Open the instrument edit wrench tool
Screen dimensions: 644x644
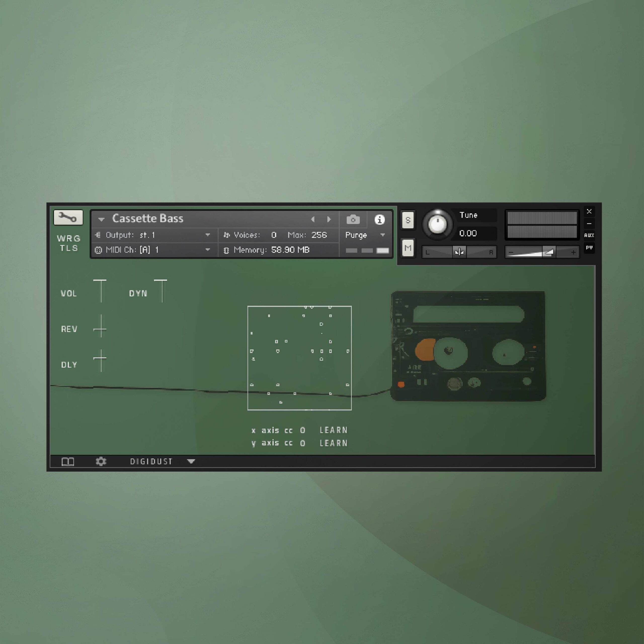69,217
